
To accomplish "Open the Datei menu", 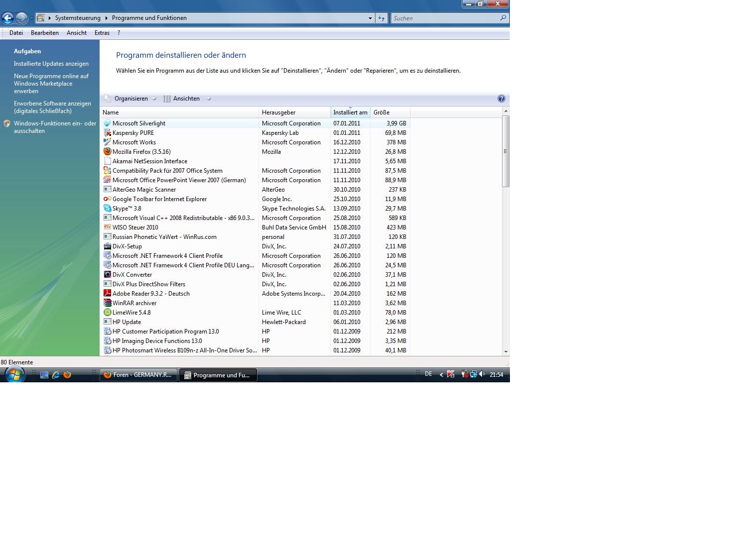I will (x=16, y=33).
